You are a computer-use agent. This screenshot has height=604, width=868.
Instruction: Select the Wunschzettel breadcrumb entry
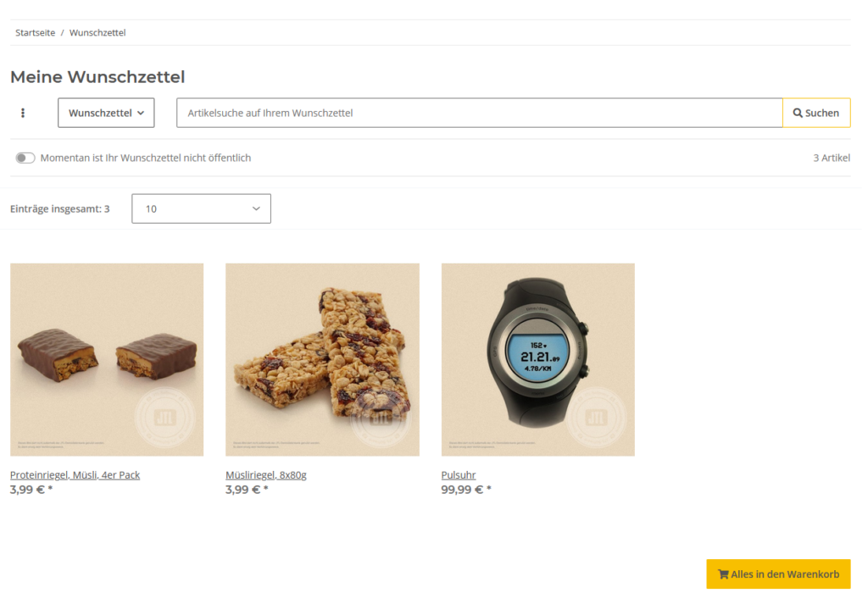[97, 32]
